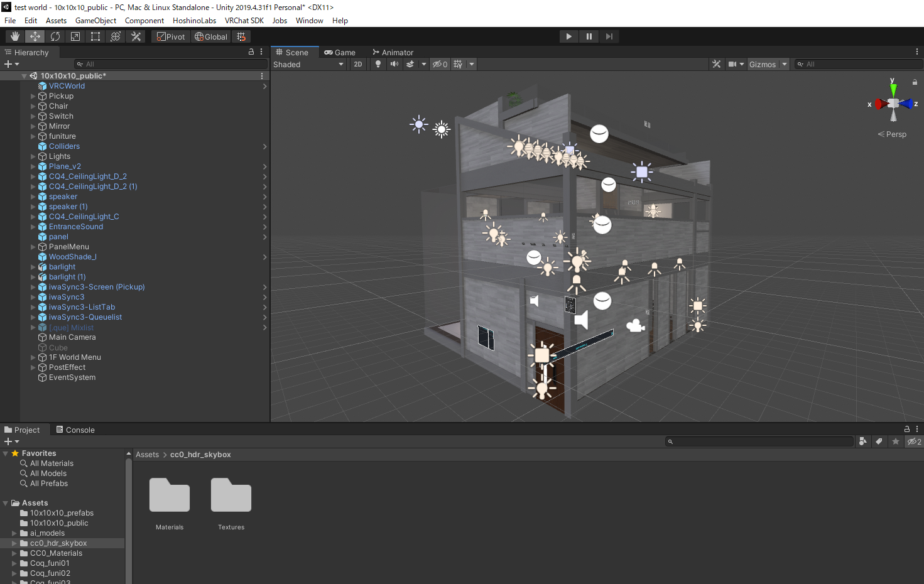This screenshot has width=924, height=584.
Task: Open the GameObject menu
Action: pyautogui.click(x=95, y=20)
